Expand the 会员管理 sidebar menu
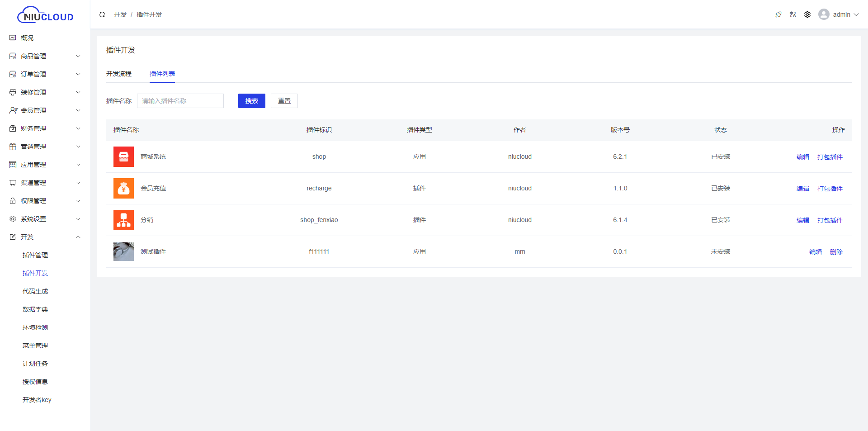Viewport: 868px width, 431px height. point(44,110)
